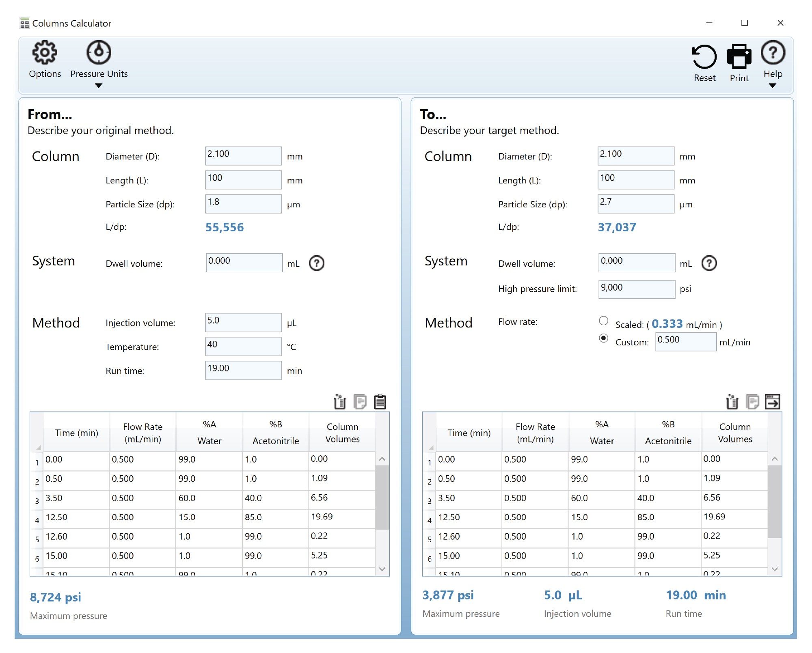This screenshot has height=653, width=812.
Task: Click the Injection volume field
Action: pyautogui.click(x=243, y=323)
